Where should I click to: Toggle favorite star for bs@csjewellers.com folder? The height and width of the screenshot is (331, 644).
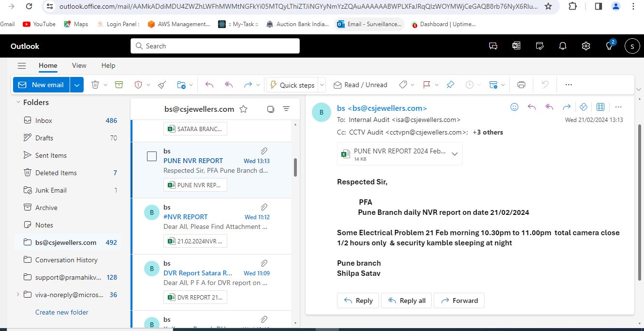pos(244,109)
